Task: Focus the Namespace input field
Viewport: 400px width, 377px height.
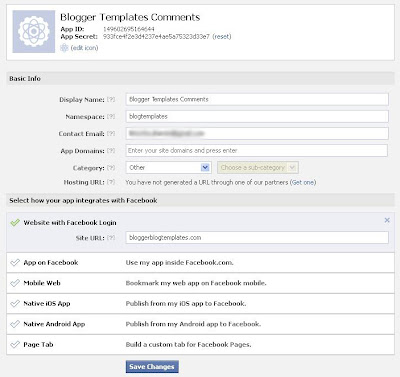Action: [257, 116]
